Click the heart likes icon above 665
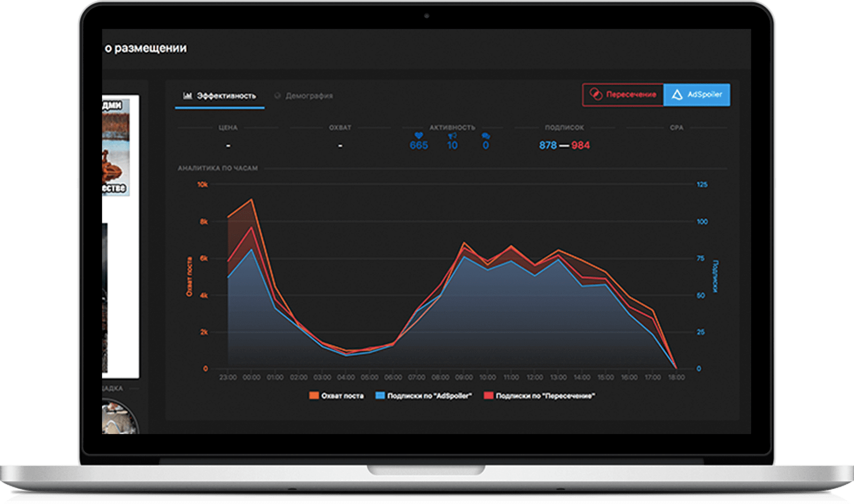The width and height of the screenshot is (854, 504). 418,135
